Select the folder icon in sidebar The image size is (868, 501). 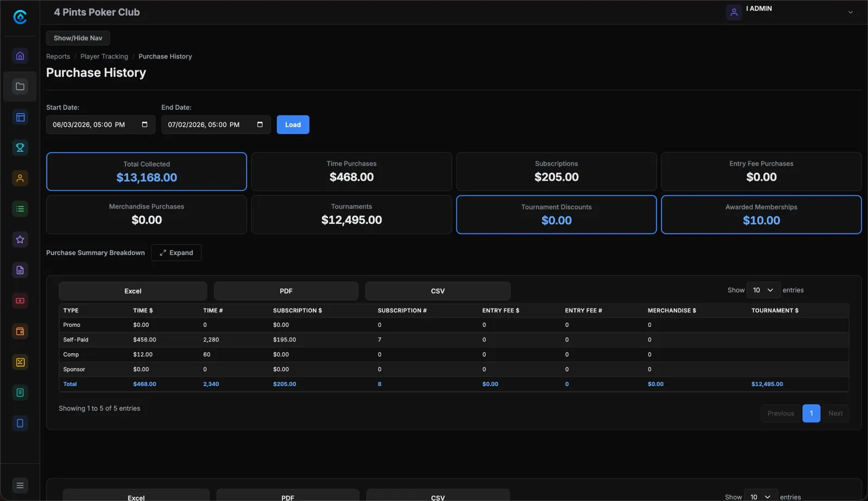20,86
